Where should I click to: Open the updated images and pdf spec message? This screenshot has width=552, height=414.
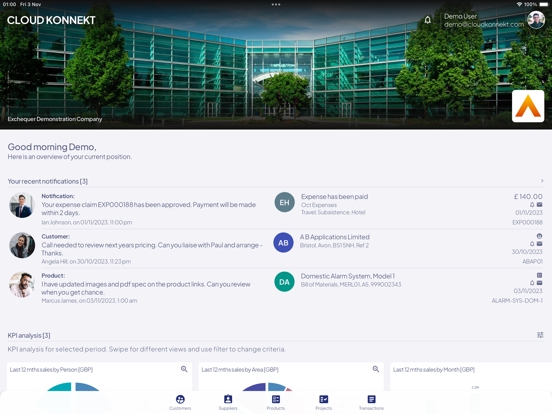(146, 288)
